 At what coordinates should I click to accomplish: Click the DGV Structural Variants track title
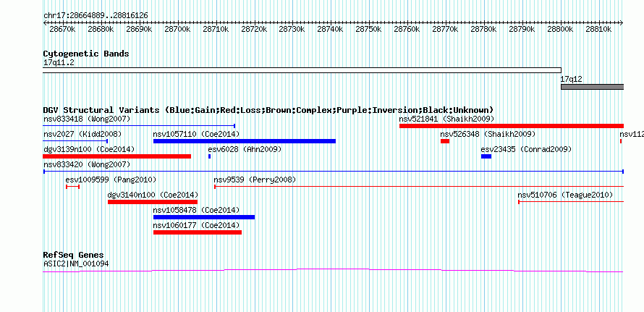[x=268, y=110]
